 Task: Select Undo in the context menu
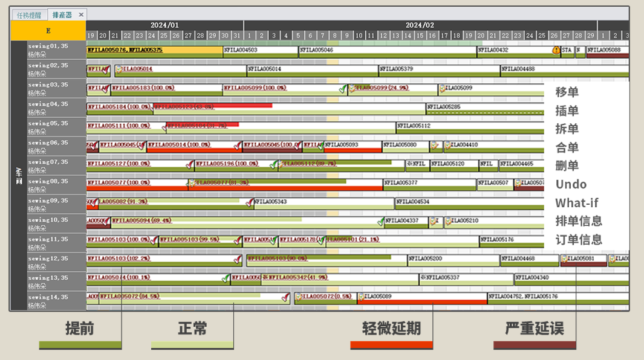[x=571, y=184]
